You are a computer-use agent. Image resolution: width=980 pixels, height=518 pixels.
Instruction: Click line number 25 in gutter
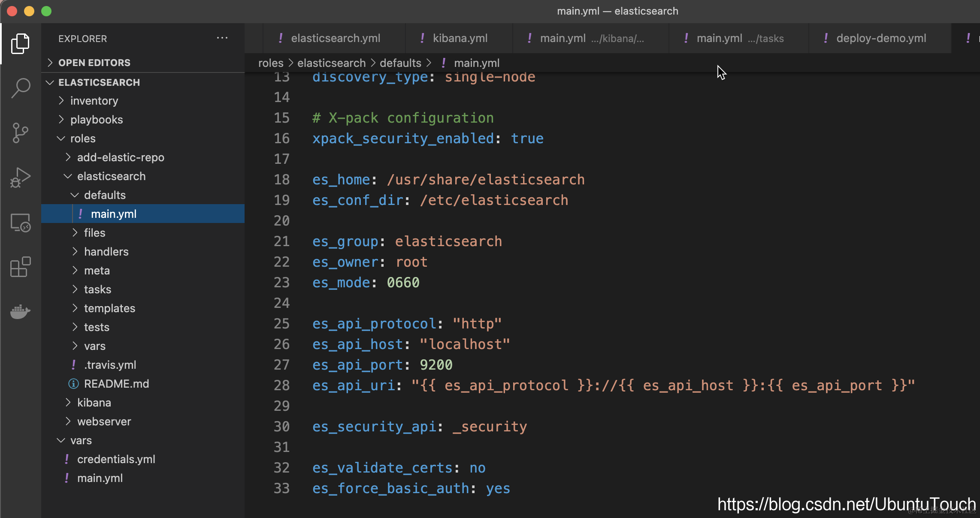click(281, 324)
